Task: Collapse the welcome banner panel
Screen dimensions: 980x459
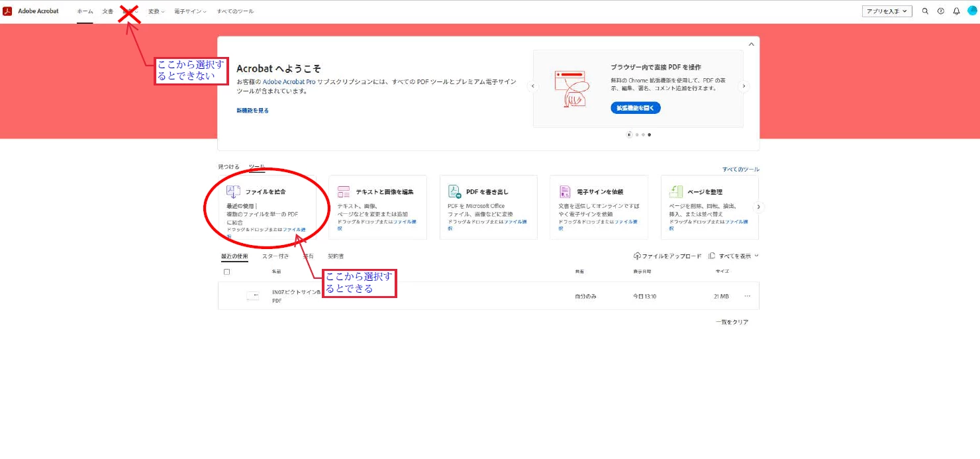Action: point(751,44)
